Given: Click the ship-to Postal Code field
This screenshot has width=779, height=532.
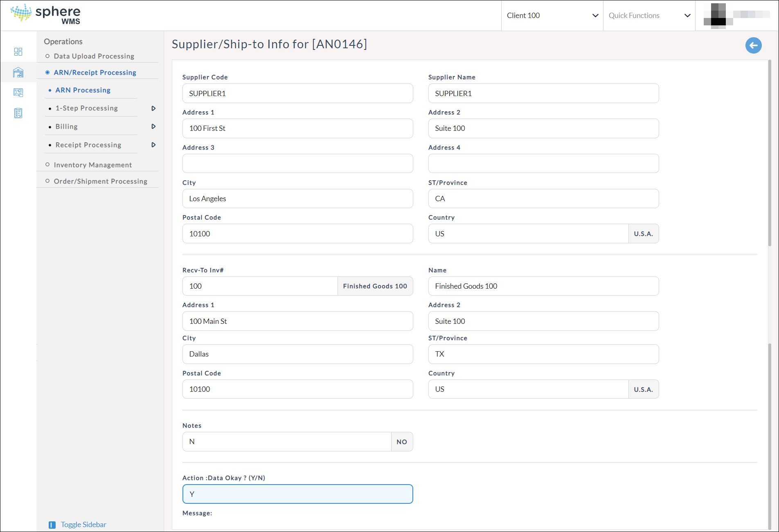Looking at the screenshot, I should pos(297,389).
